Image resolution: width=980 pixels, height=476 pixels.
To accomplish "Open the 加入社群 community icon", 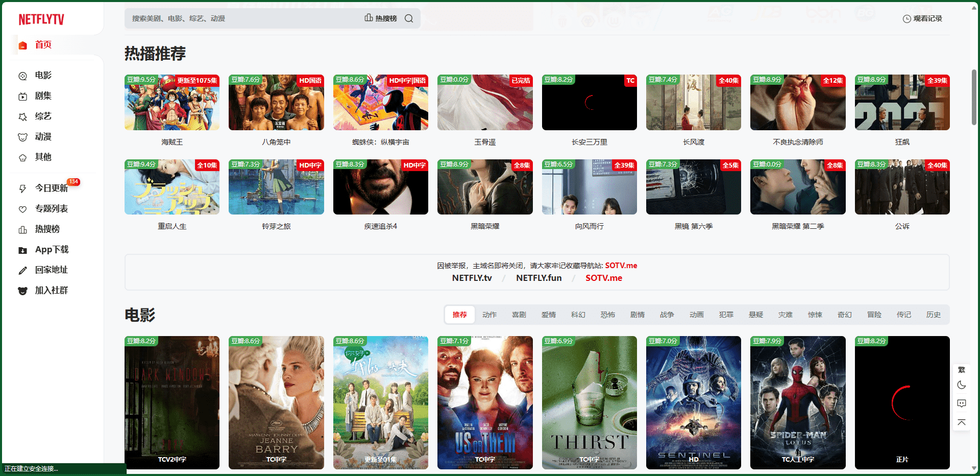I will tap(22, 291).
